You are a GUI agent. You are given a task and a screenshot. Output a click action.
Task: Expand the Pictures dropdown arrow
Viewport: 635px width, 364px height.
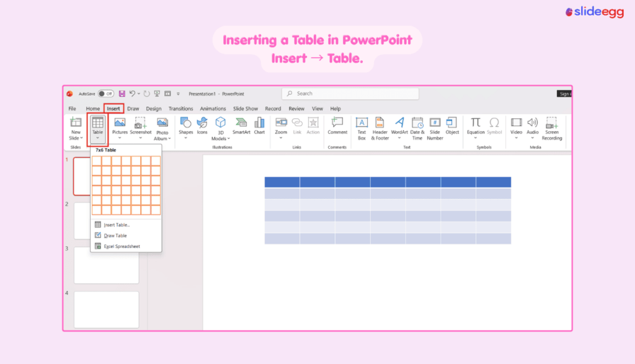[x=120, y=138]
